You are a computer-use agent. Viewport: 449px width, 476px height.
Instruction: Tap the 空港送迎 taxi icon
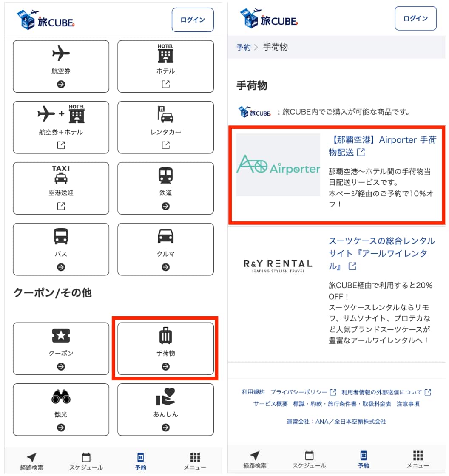coord(61,175)
